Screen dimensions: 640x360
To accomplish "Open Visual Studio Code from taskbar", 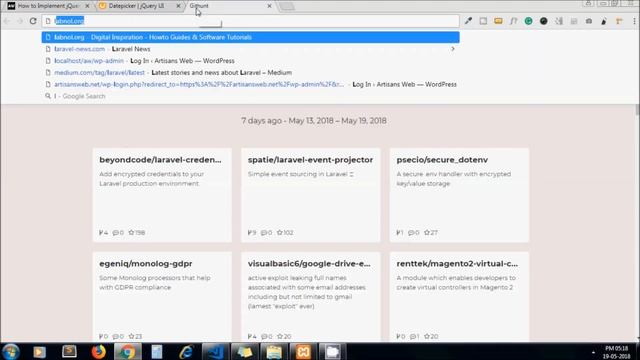I will pyautogui.click(x=216, y=351).
